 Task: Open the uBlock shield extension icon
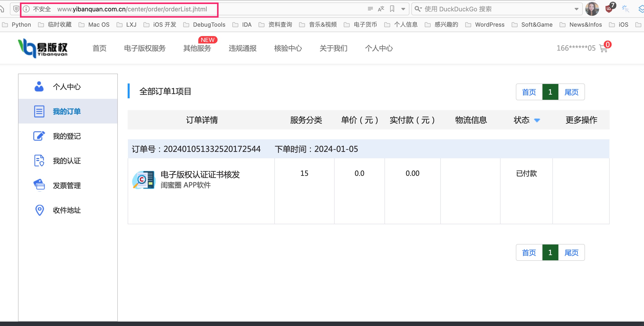coord(609,9)
